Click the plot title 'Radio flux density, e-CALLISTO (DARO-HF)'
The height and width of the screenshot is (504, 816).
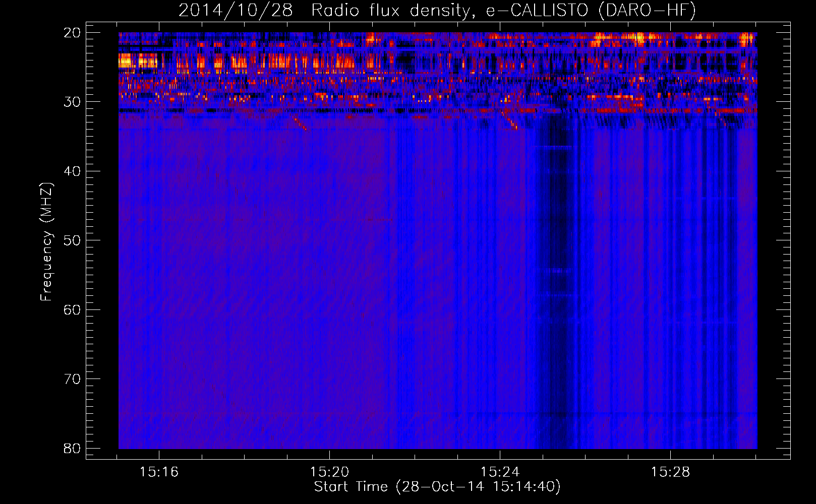pyautogui.click(x=503, y=11)
